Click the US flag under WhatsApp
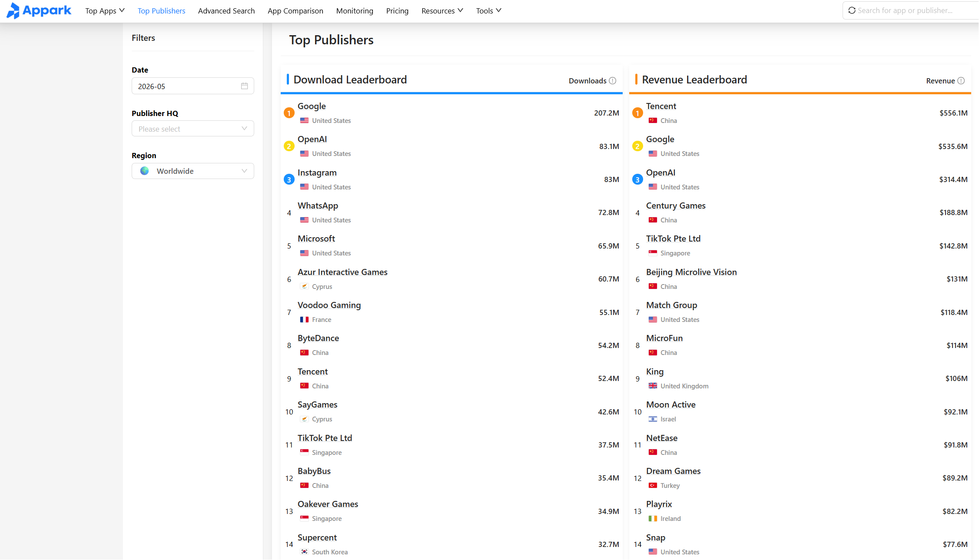The width and height of the screenshot is (979, 560). (x=304, y=220)
